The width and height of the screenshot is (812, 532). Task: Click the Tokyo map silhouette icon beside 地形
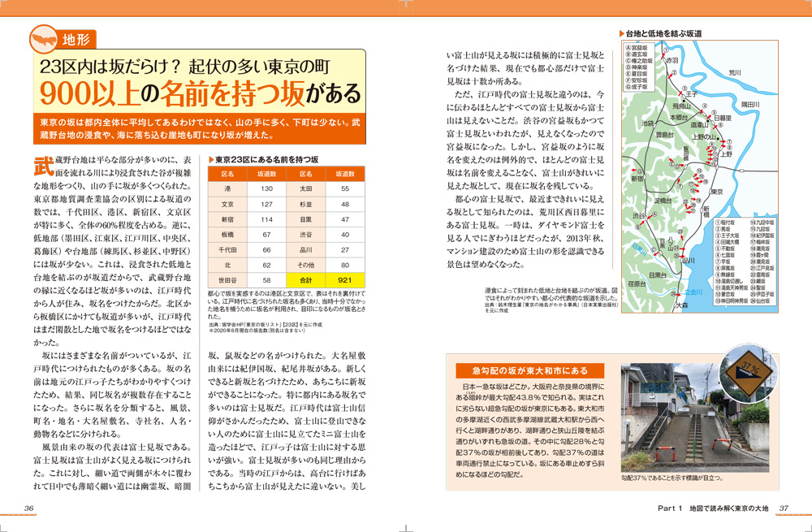point(43,39)
